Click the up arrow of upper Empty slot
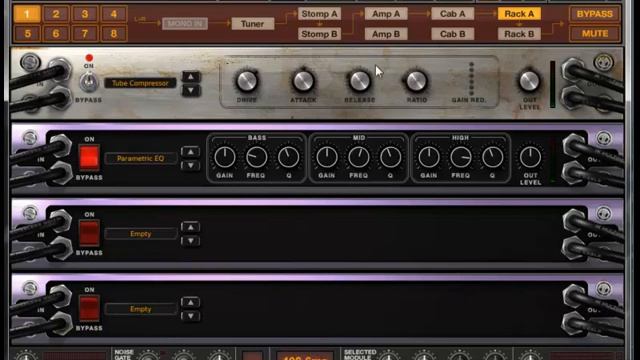640x360 pixels. 191,227
